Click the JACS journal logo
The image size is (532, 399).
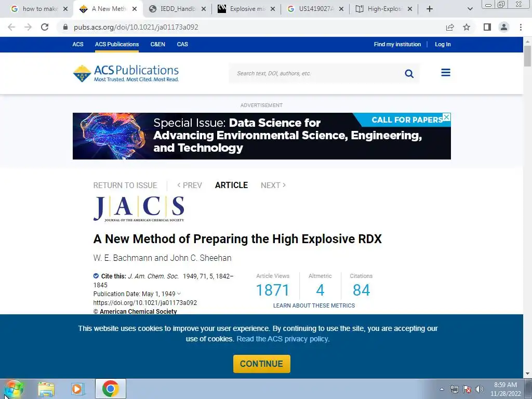pos(139,209)
